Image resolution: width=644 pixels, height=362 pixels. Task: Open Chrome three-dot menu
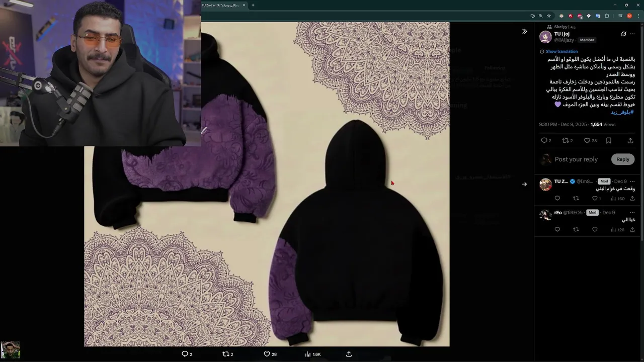point(638,16)
